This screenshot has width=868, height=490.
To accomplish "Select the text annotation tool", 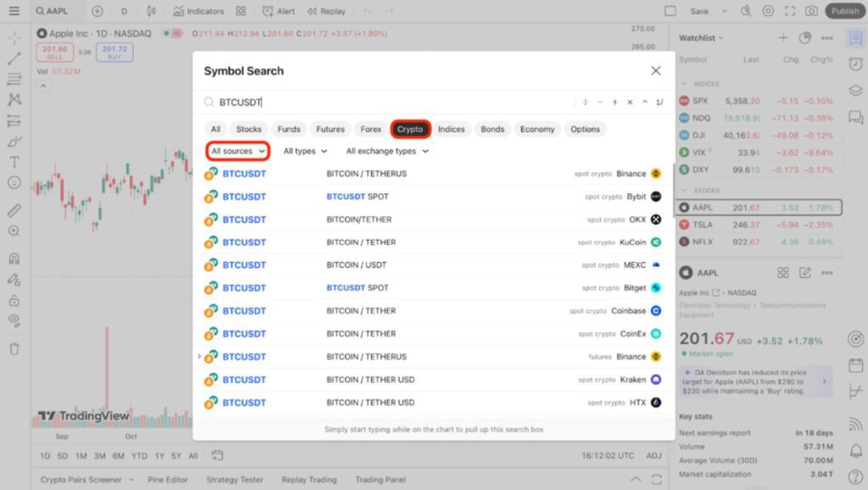I will click(x=14, y=162).
